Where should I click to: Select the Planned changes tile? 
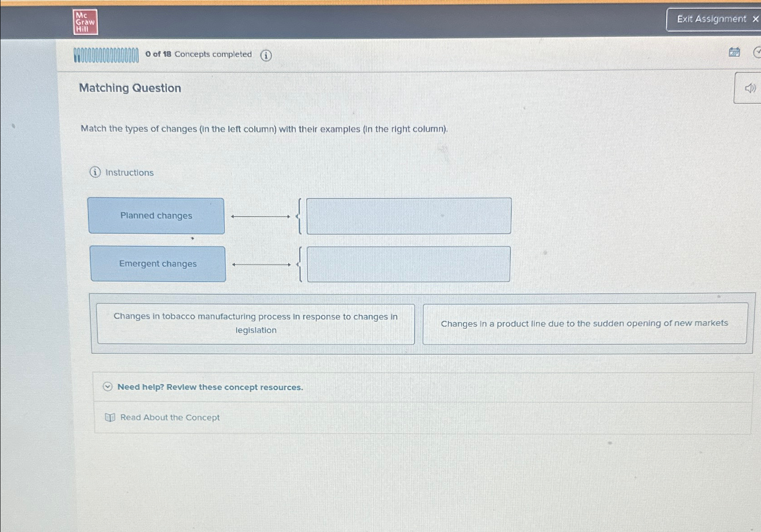156,216
